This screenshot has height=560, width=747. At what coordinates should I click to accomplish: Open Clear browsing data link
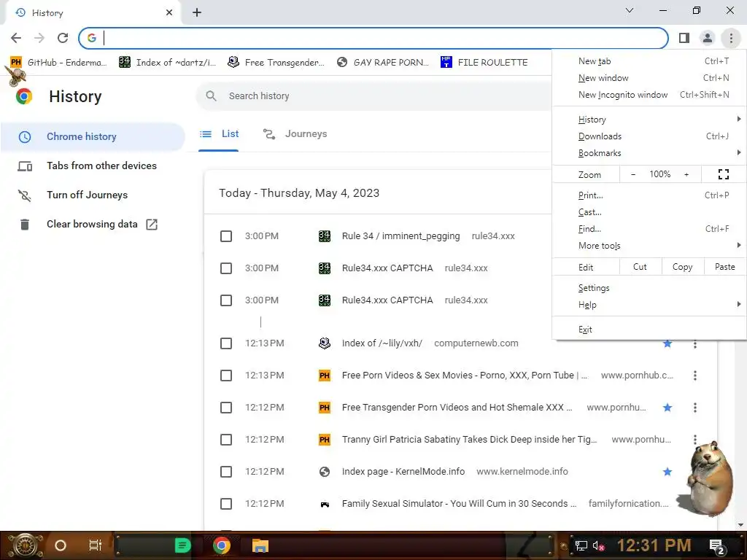pos(92,225)
